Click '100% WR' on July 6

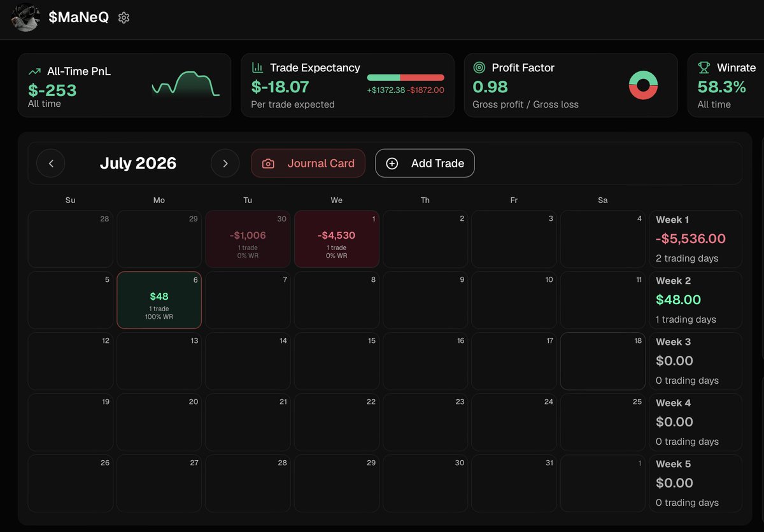tap(159, 317)
